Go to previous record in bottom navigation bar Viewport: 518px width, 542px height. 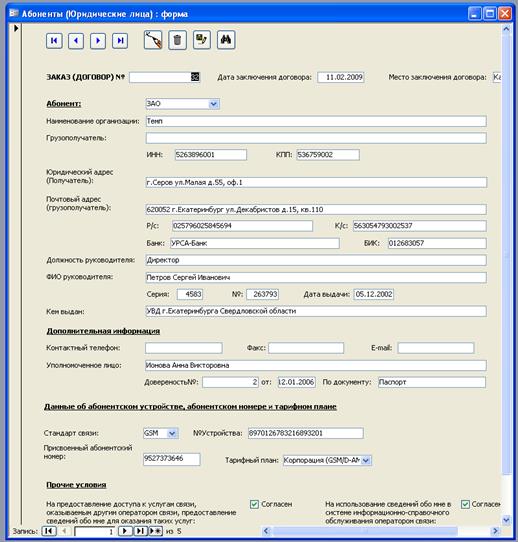(x=64, y=531)
